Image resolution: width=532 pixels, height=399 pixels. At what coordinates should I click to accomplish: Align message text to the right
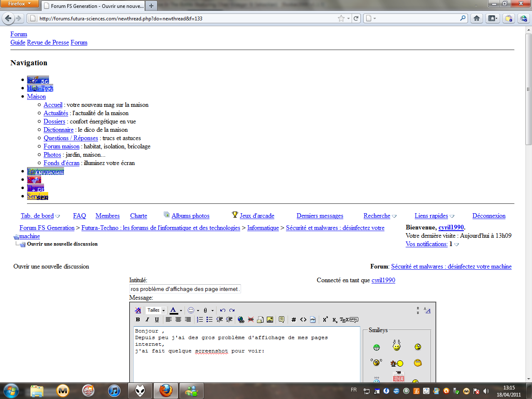(188, 320)
